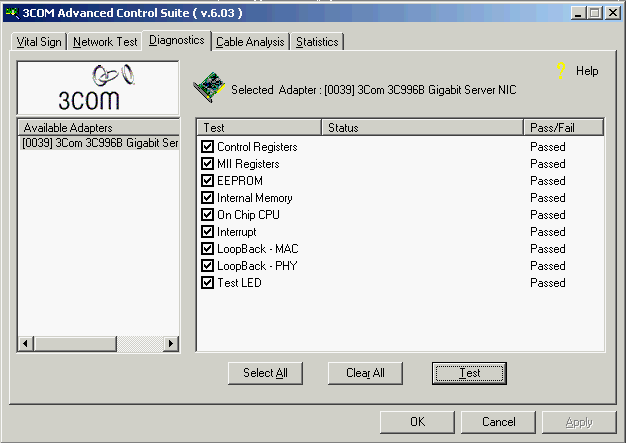The image size is (626, 443).
Task: Select the [0039] 3Com 3C996B adapter entry
Action: (99, 143)
